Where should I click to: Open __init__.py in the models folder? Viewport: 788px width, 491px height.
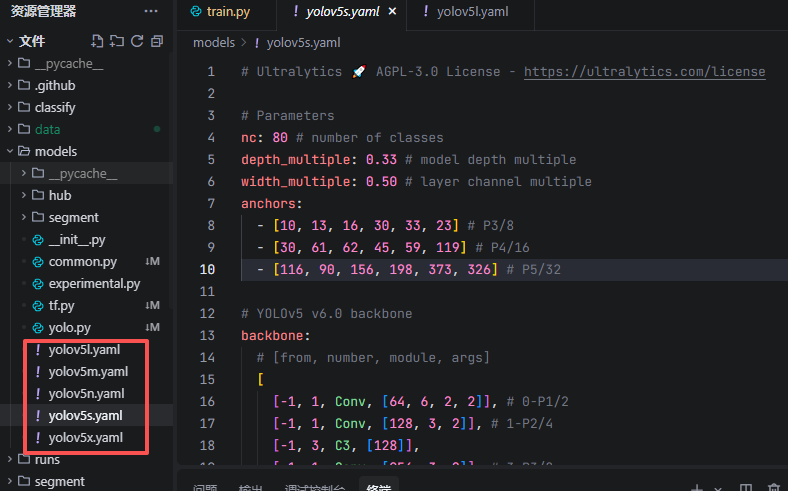77,240
